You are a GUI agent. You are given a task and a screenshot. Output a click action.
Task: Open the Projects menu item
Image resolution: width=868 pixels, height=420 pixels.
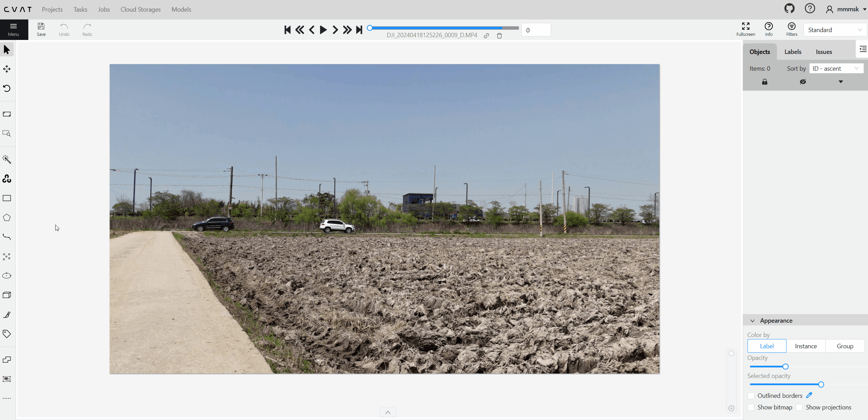52,10
